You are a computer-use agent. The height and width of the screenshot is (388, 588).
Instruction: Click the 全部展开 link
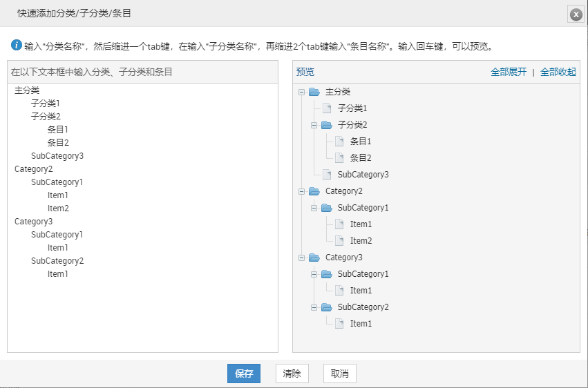tap(509, 72)
